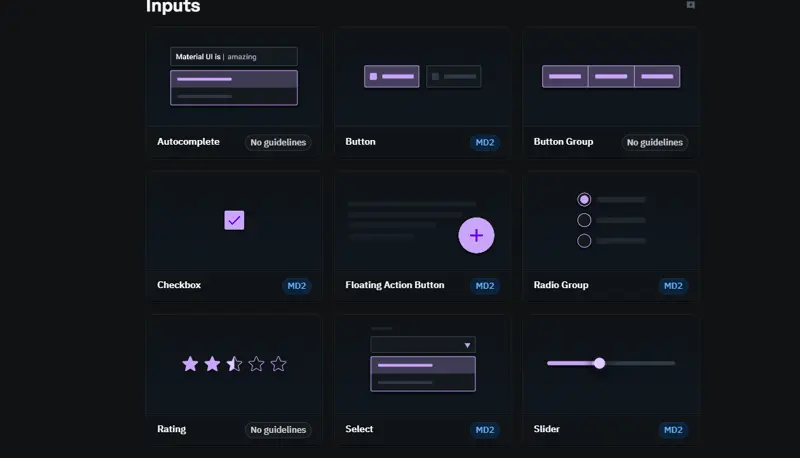Click the second filled star in Rating
The width and height of the screenshot is (800, 458).
212,364
